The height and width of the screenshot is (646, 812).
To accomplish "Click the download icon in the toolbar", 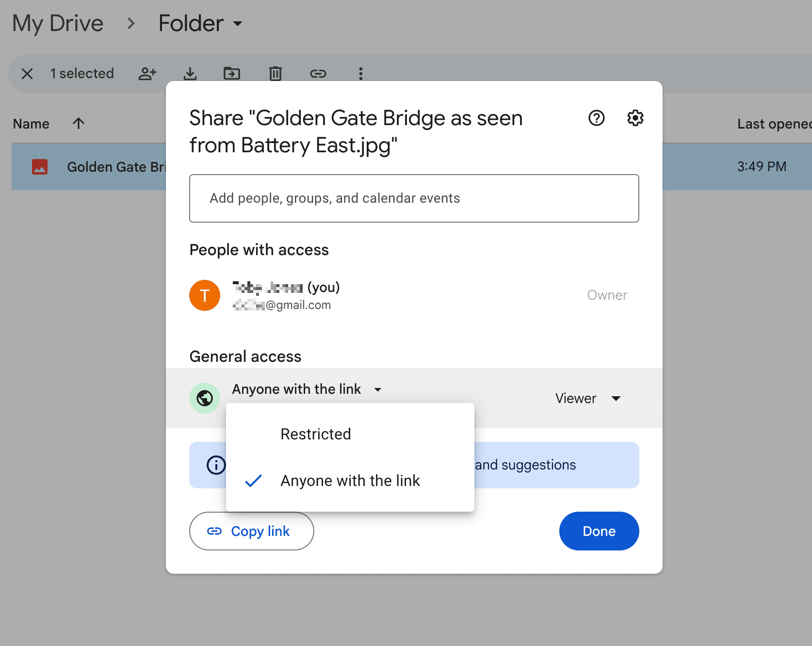I will (x=190, y=73).
